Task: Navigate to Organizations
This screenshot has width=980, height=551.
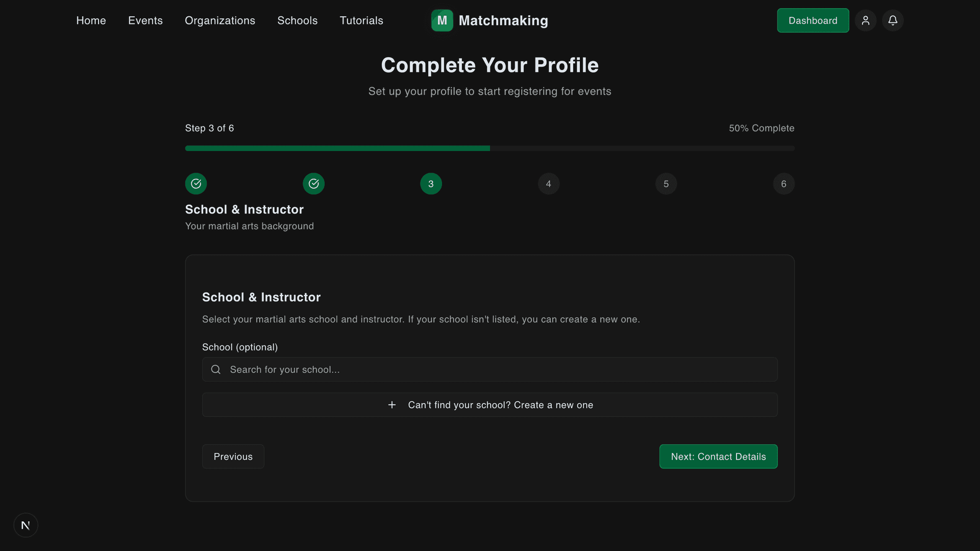Action: 220,20
